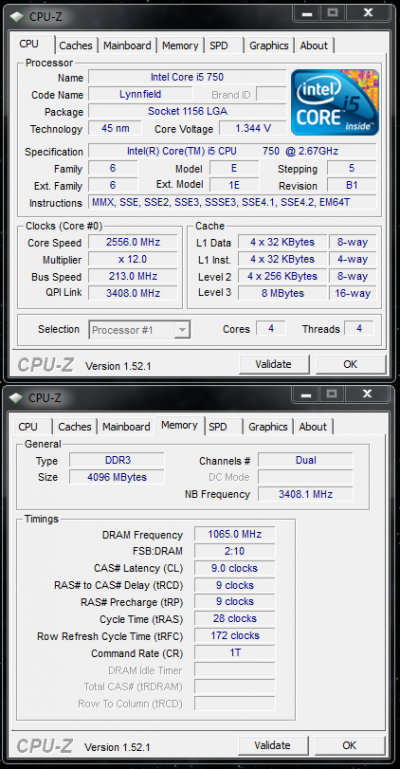
Task: Click DRAM Frequency value 1065.0 MHz
Action: pos(235,534)
